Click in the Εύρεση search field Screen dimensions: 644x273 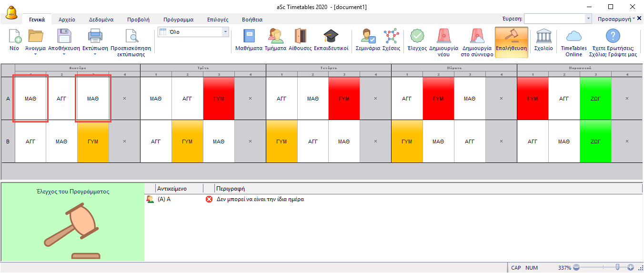554,19
